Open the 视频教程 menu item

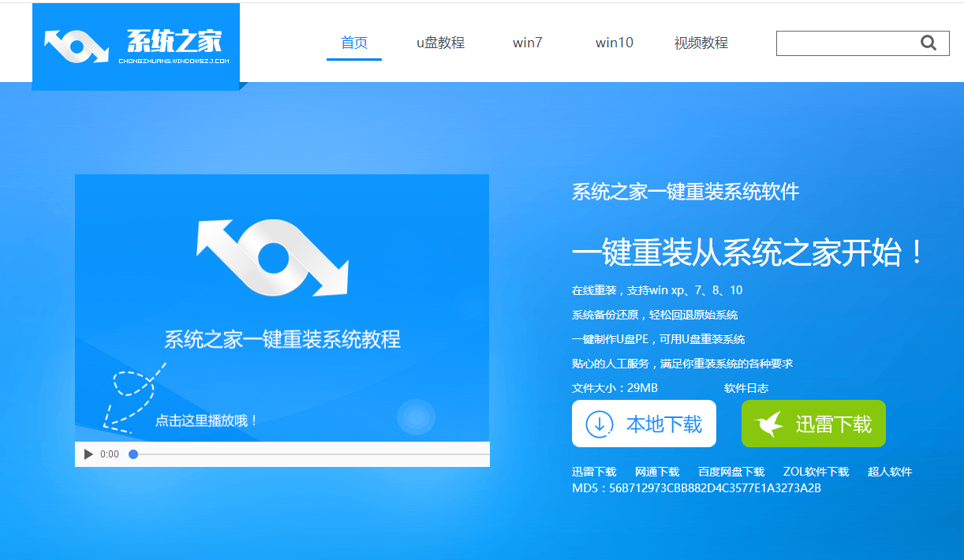(701, 43)
